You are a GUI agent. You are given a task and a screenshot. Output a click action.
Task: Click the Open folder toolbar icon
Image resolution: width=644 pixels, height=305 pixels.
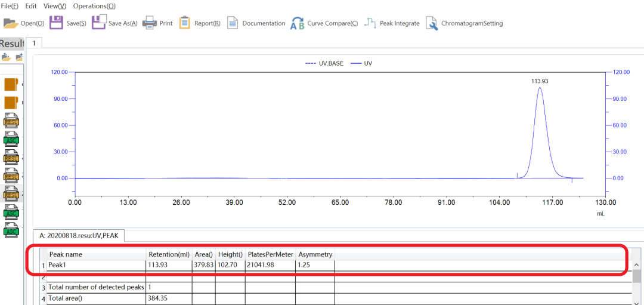point(11,23)
